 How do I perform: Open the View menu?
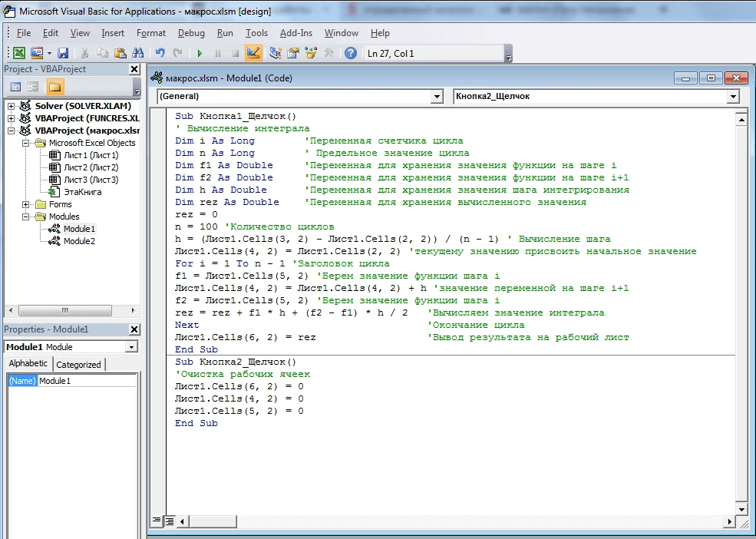[x=80, y=33]
